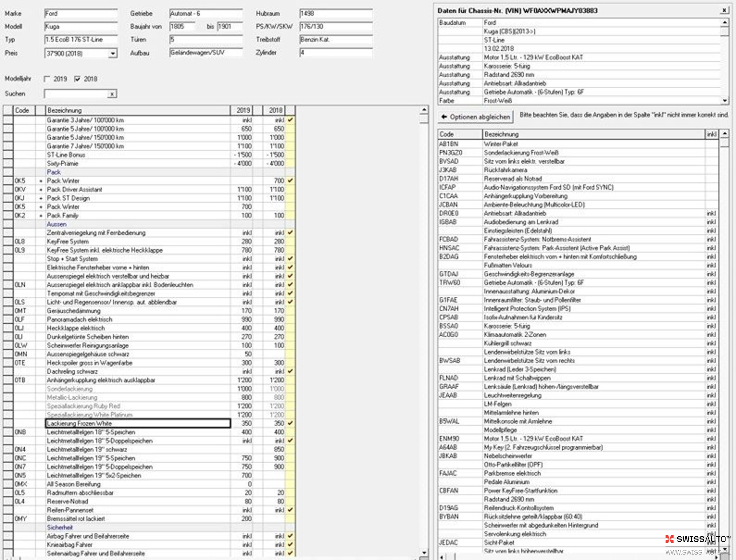Expand the Pack ST Design row
The width and height of the screenshot is (736, 560).
(41, 198)
